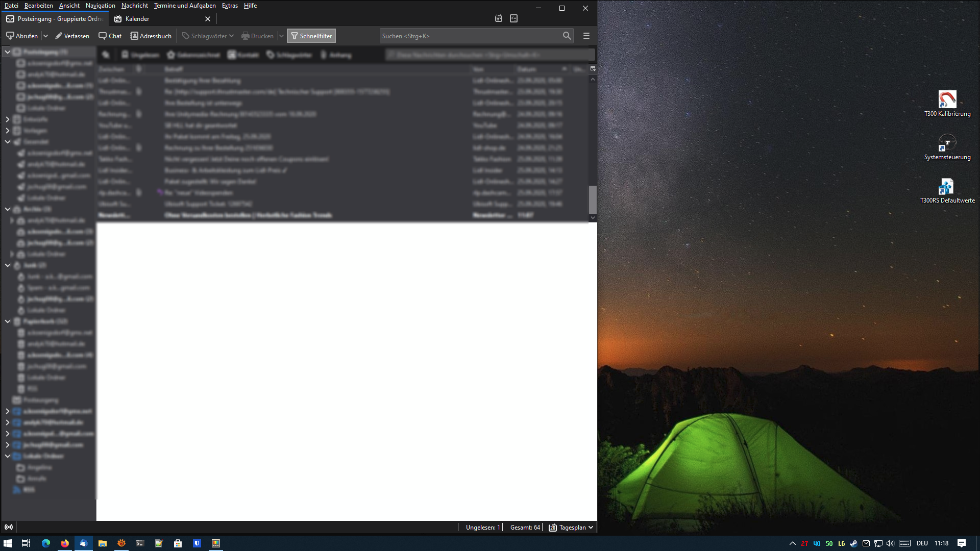Open the hamburger application menu
Viewport: 980px width, 551px height.
pos(586,36)
